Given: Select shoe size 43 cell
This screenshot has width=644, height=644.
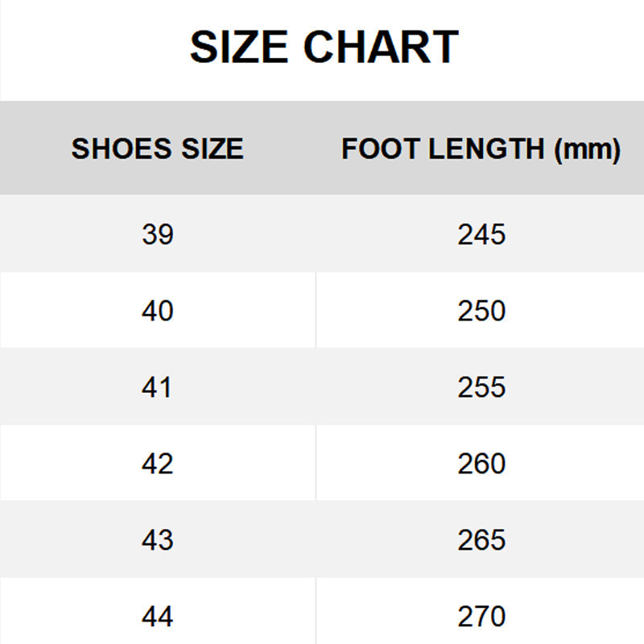Looking at the screenshot, I should [x=157, y=539].
